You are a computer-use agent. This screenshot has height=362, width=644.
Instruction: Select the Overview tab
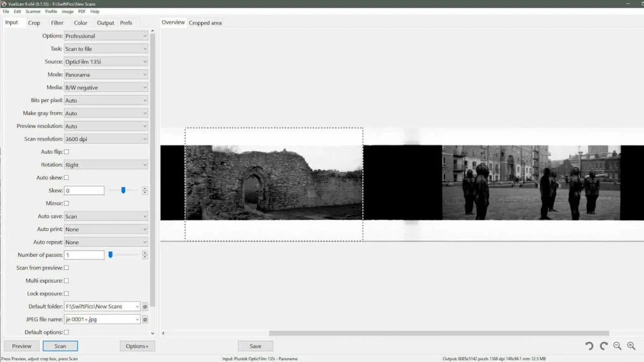[x=173, y=22]
